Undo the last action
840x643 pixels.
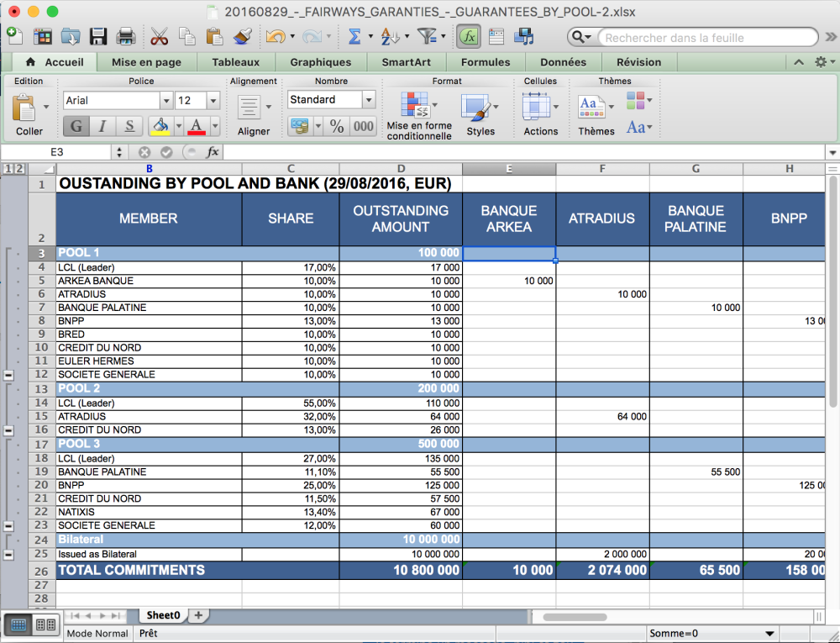(276, 36)
